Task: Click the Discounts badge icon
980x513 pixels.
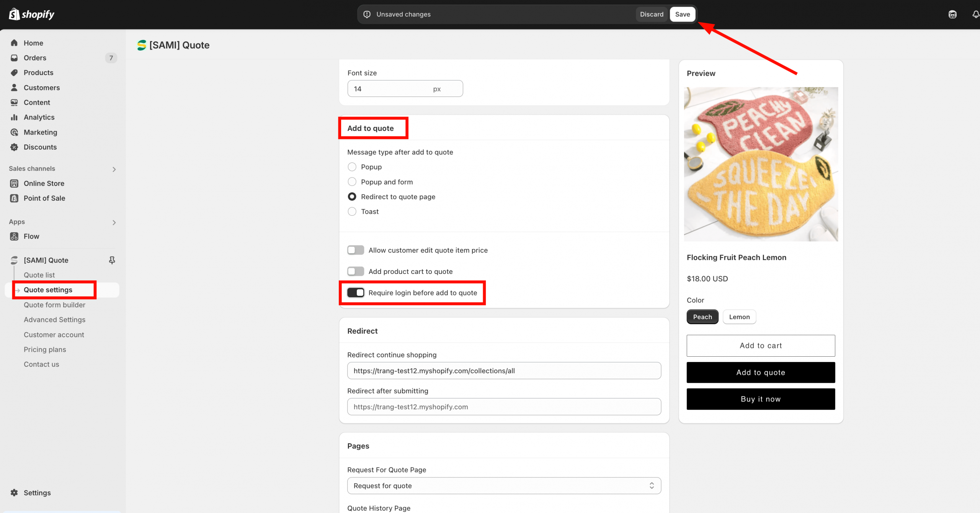Action: coord(14,147)
